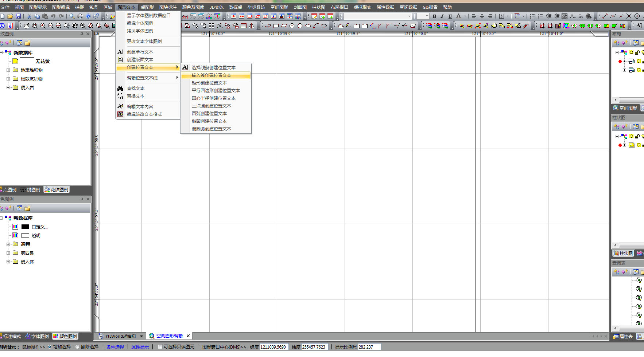Center align text in the toolbar
Screen dimensions: 644x357
tap(482, 16)
